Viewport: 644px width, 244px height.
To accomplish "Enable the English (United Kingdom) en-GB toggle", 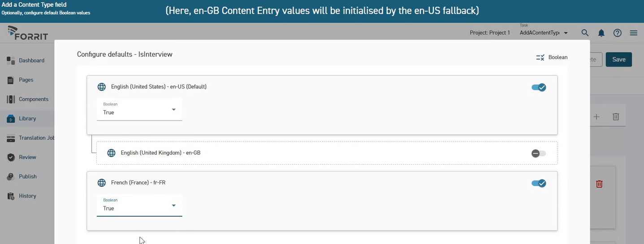I will [x=539, y=154].
